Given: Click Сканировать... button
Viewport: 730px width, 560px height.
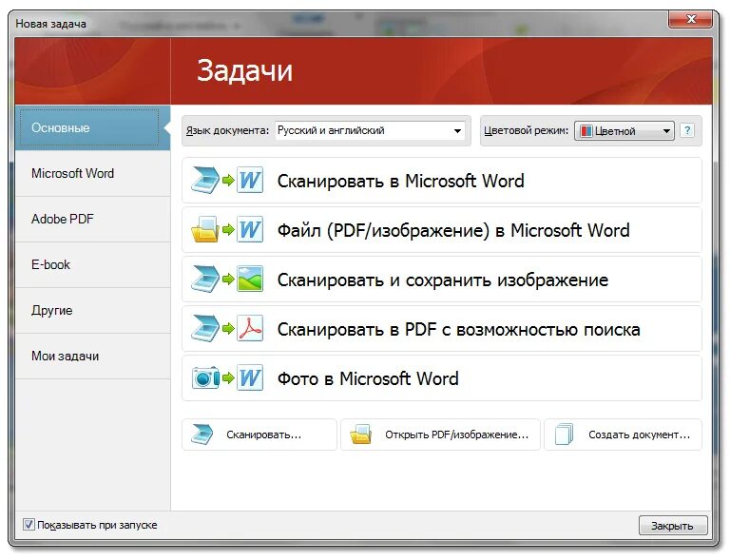Looking at the screenshot, I should pos(259,434).
